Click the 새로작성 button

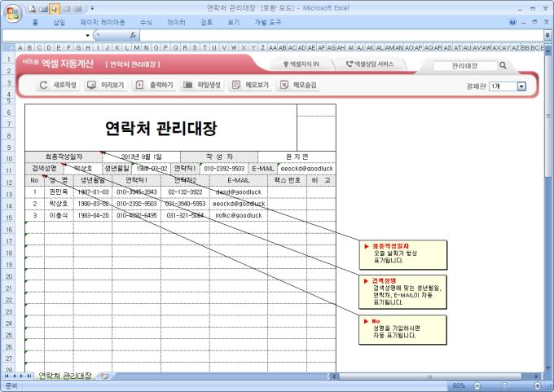tap(58, 85)
